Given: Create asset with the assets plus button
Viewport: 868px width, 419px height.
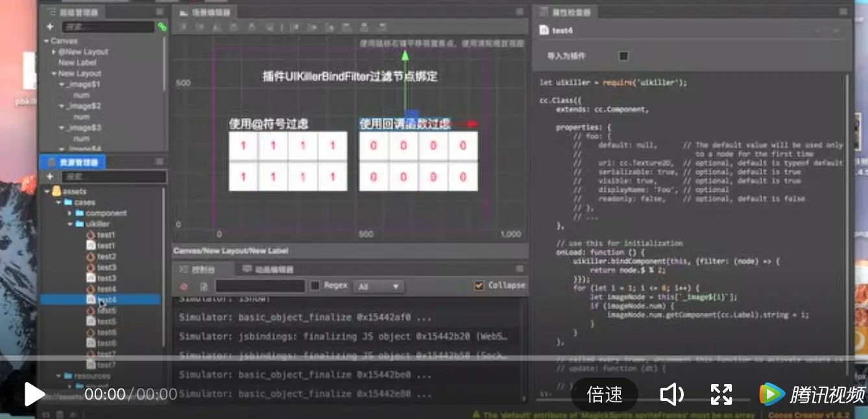Looking at the screenshot, I should (x=50, y=176).
